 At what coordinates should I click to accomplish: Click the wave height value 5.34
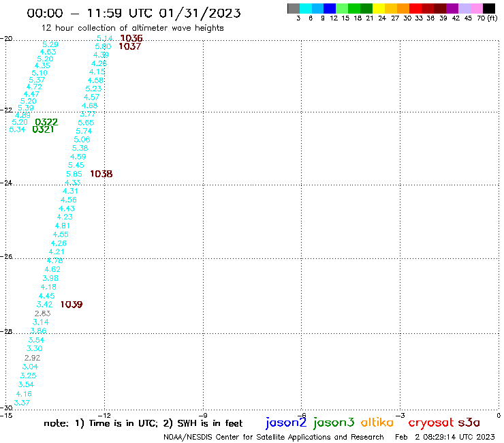(x=17, y=129)
